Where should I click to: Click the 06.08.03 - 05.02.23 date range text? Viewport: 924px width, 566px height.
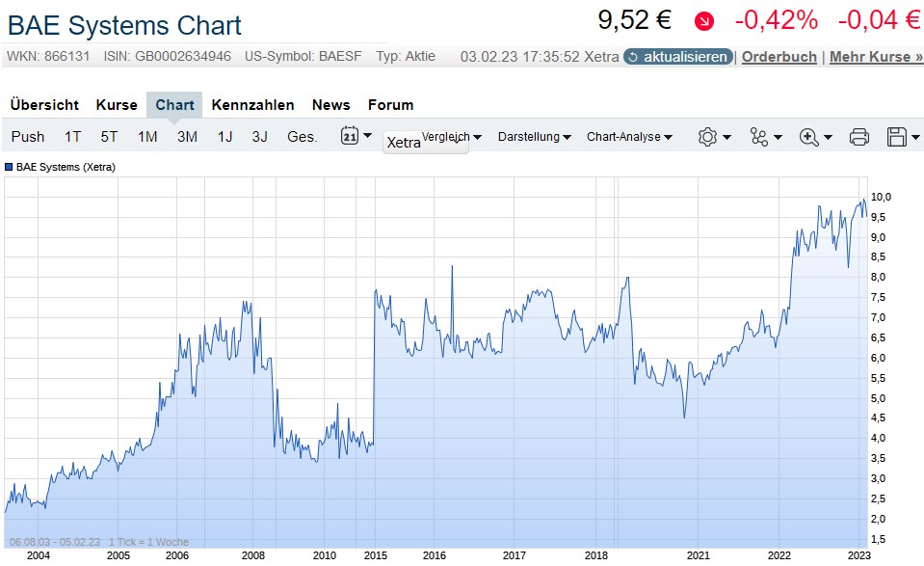pos(55,542)
